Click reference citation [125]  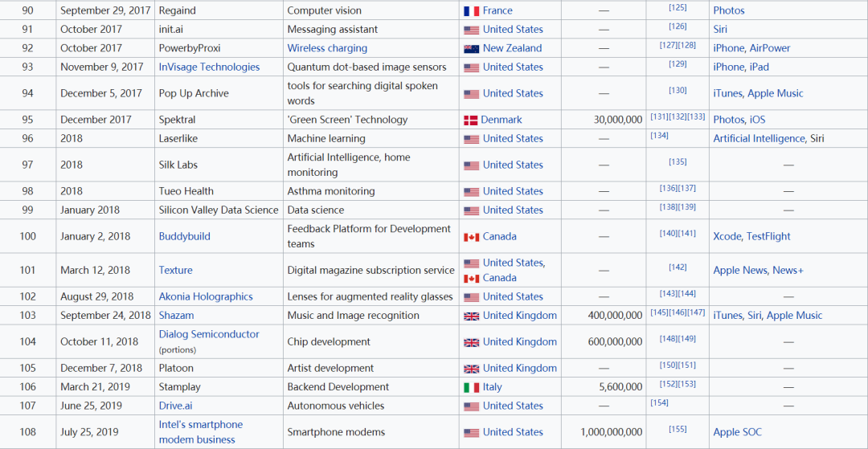coord(678,7)
